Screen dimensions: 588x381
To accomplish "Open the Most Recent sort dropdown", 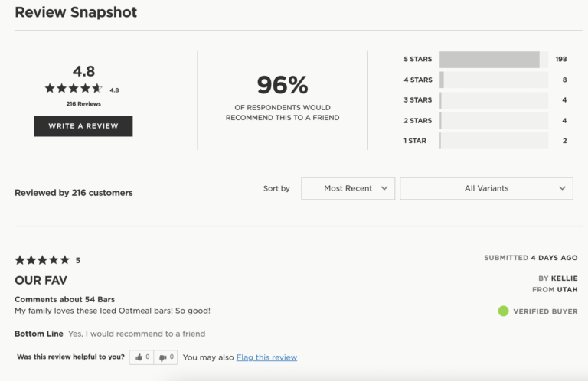I will click(x=348, y=188).
